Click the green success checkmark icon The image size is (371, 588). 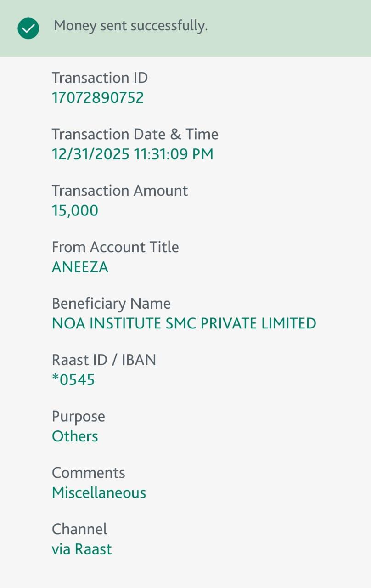pyautogui.click(x=28, y=28)
